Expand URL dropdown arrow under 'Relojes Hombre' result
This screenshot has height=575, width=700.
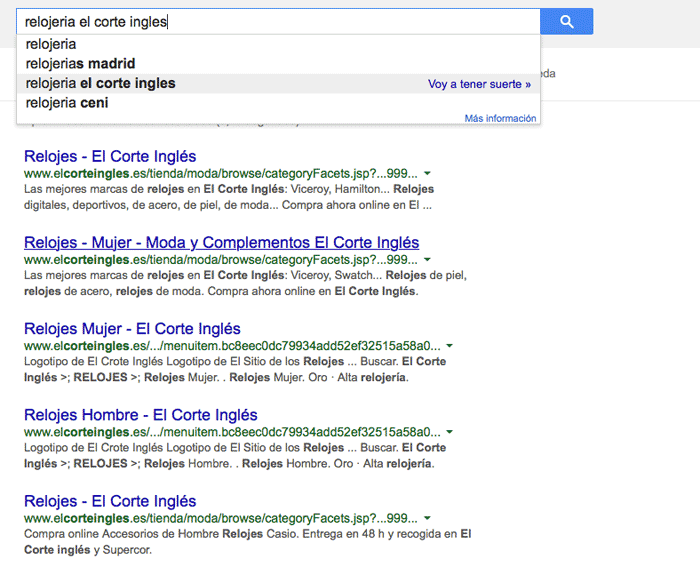[x=450, y=432]
